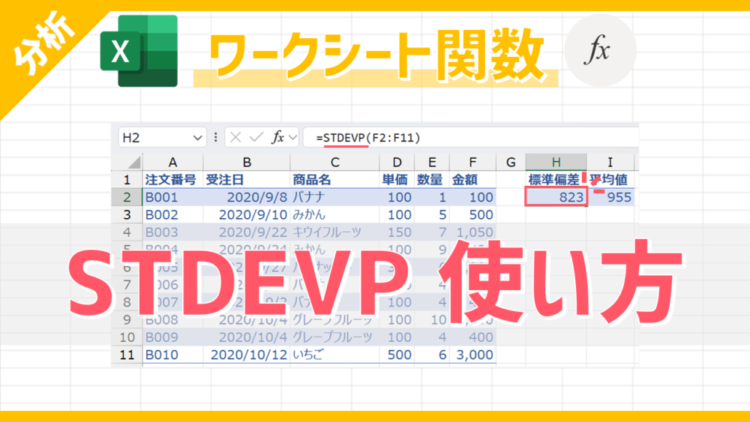Expand the chevron next to fx in formula bar
The image size is (750, 422).
293,138
